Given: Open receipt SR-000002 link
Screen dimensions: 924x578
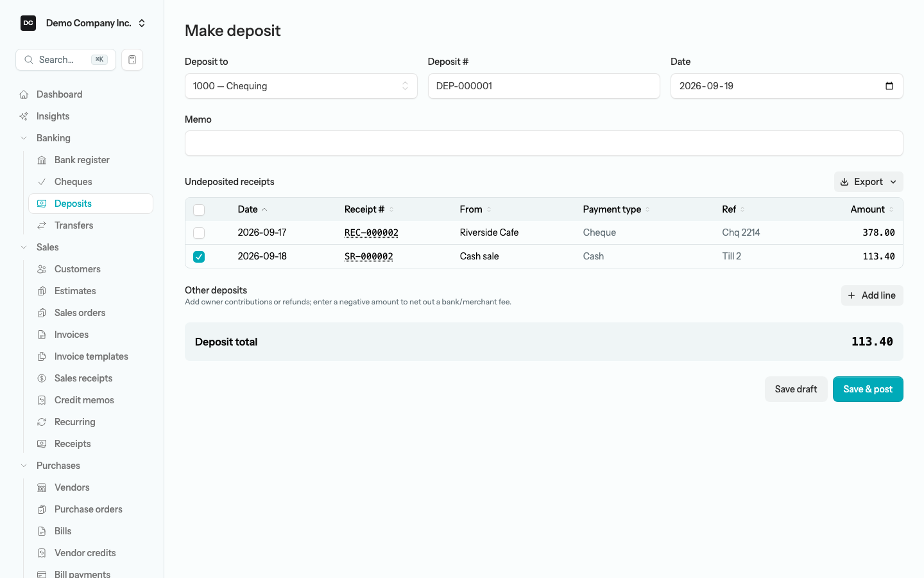Looking at the screenshot, I should pyautogui.click(x=369, y=256).
